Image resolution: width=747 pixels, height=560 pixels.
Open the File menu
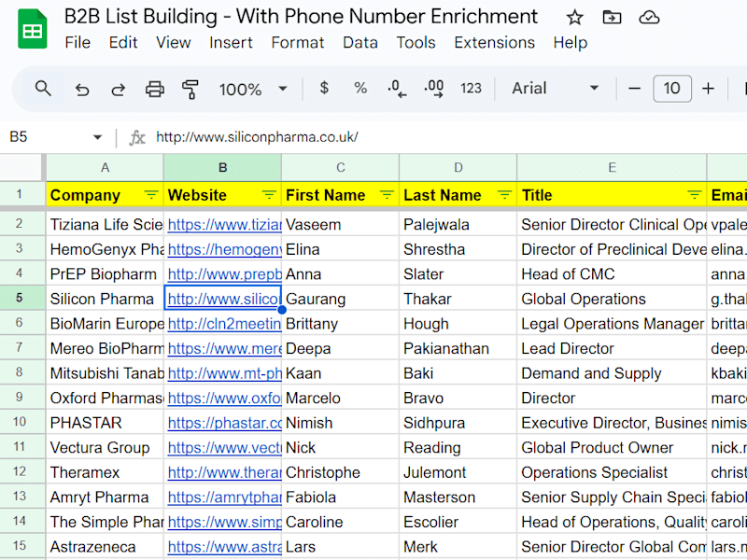click(78, 42)
